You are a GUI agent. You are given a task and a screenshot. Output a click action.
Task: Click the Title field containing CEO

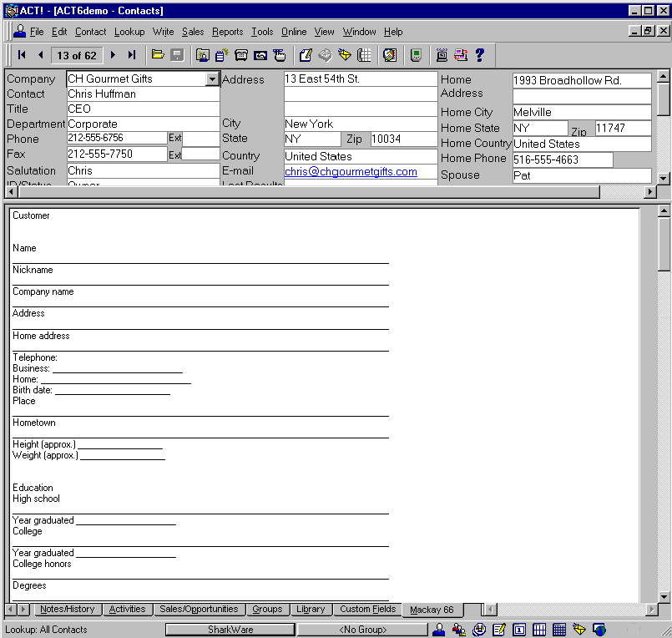(x=143, y=109)
